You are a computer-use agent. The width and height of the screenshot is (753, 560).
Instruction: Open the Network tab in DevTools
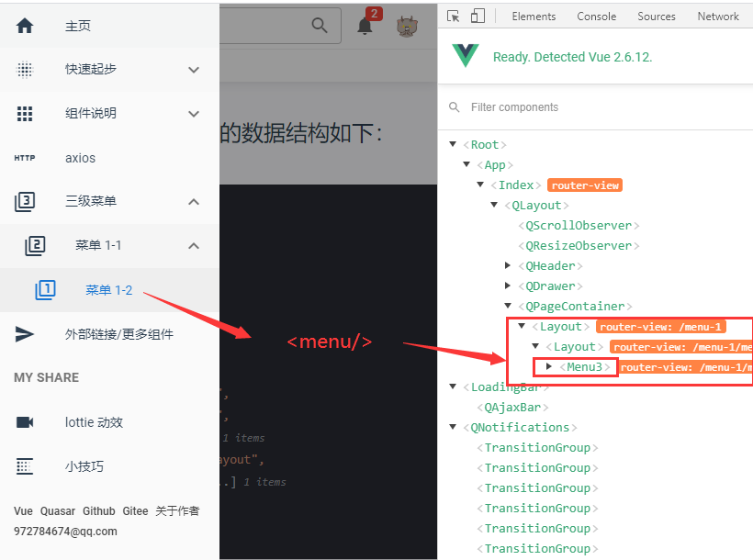[718, 17]
